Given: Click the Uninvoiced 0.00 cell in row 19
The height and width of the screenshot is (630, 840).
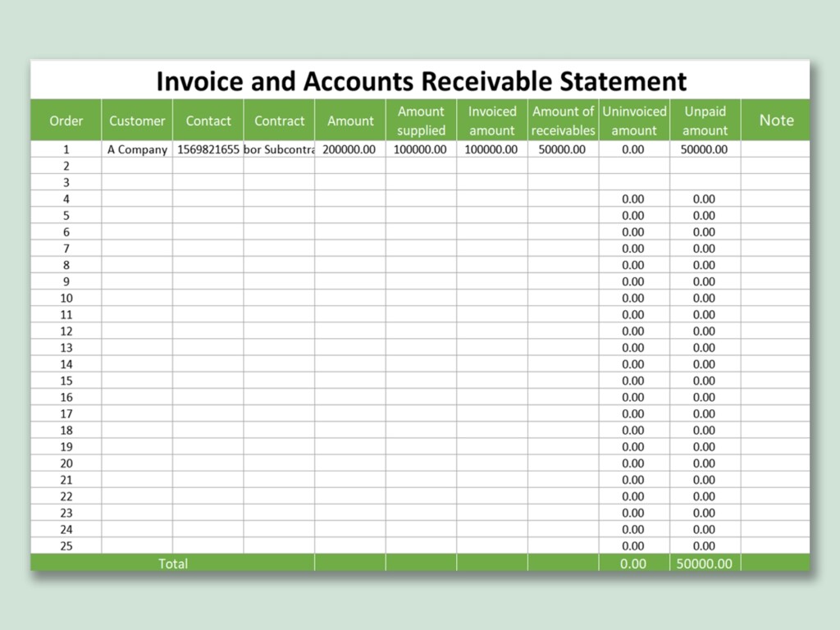Looking at the screenshot, I should pos(633,447).
